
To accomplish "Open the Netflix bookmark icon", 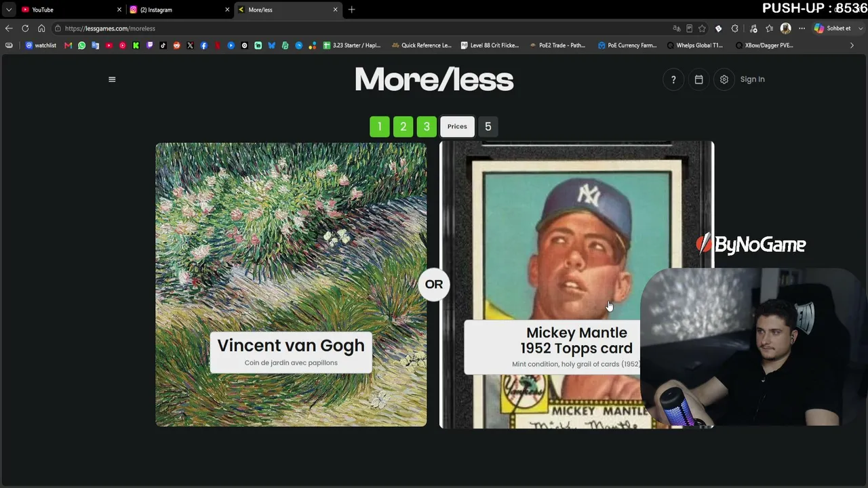I will click(x=218, y=45).
